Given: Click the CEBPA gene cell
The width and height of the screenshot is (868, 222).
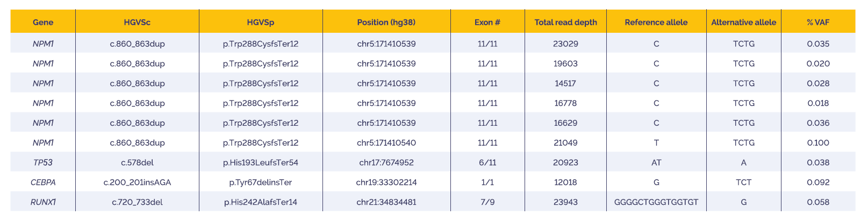Looking at the screenshot, I should 43,182.
